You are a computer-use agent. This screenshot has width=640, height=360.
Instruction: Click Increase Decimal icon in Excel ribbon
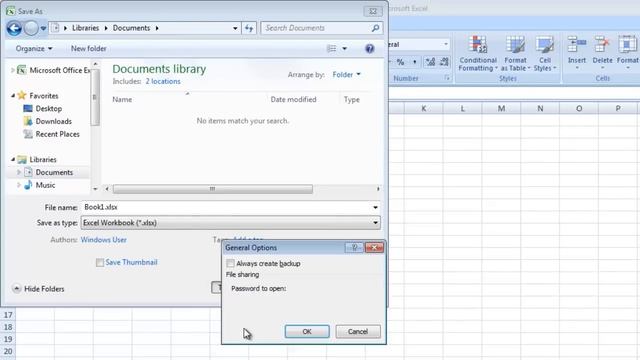[x=430, y=62]
